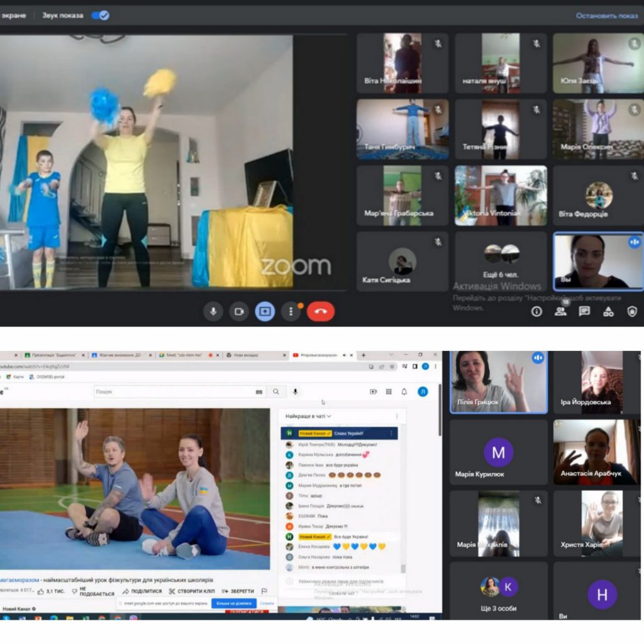Open the Activities shapes icon
This screenshot has height=644, width=644.
click(x=608, y=311)
